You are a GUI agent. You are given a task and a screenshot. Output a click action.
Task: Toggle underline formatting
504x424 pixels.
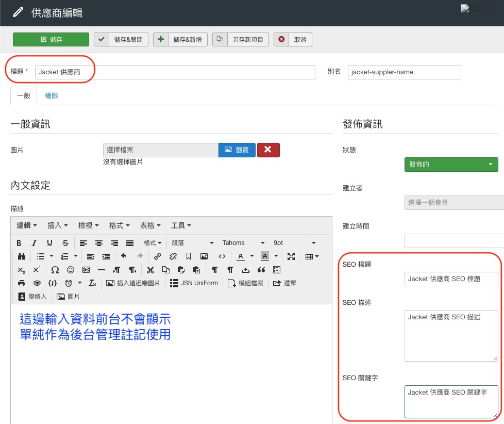tap(50, 243)
